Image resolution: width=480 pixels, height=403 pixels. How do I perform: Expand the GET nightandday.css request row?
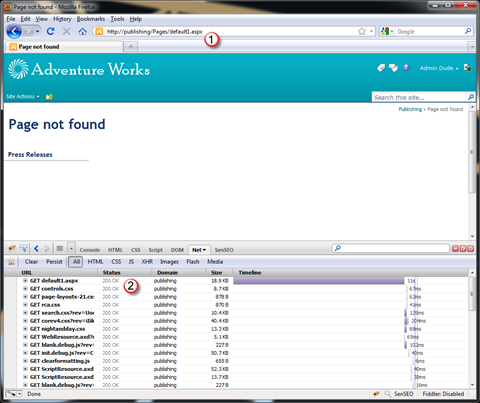[25, 329]
